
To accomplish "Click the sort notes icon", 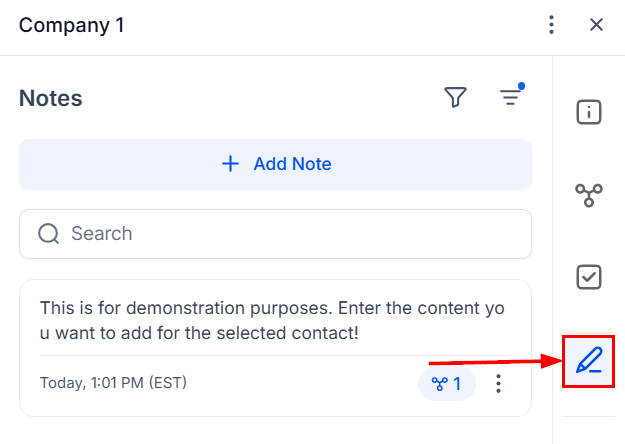I will click(511, 97).
